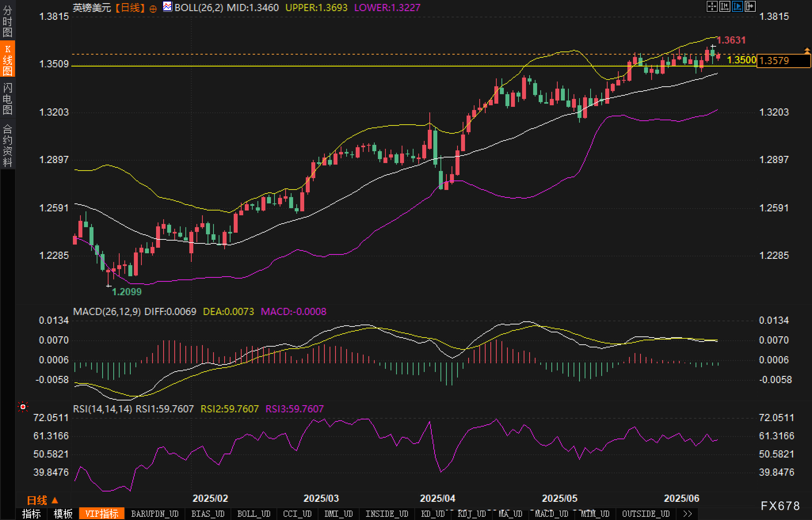812x520 pixels.
Task: Click the blue highlighted chart mode icon
Action: (737, 6)
